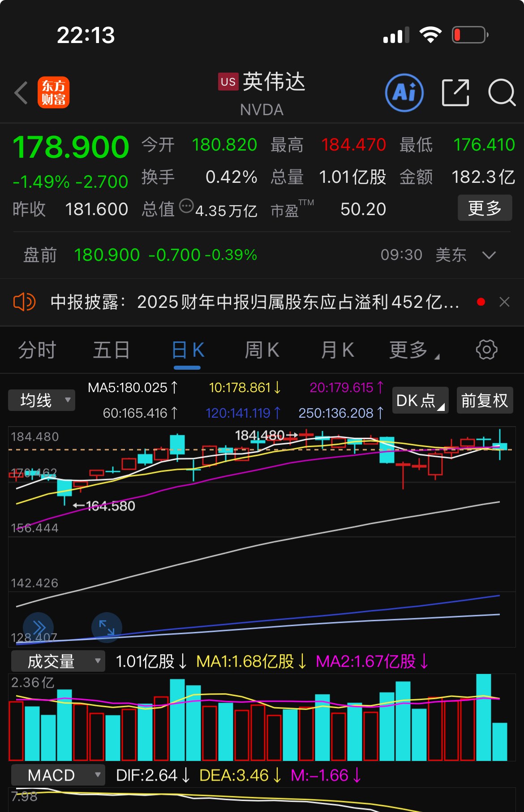The height and width of the screenshot is (812, 524).
Task: Tap the cellular signal icon
Action: tap(396, 35)
